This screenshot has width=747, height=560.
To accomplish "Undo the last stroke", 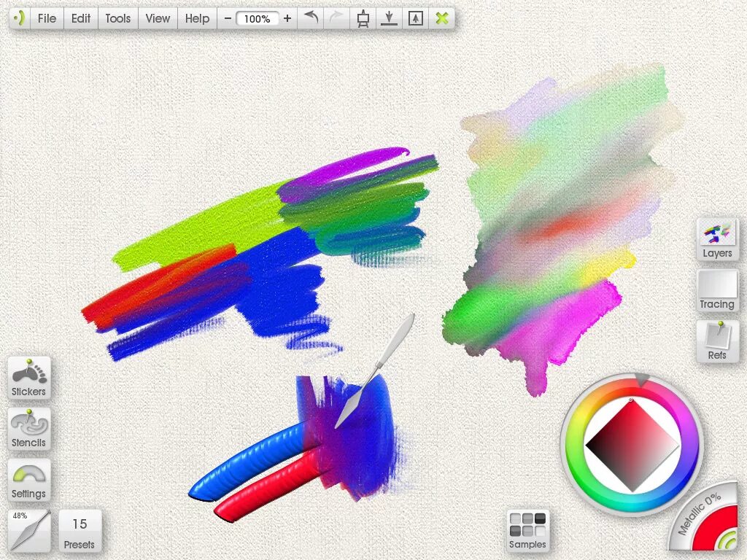I will pyautogui.click(x=311, y=18).
